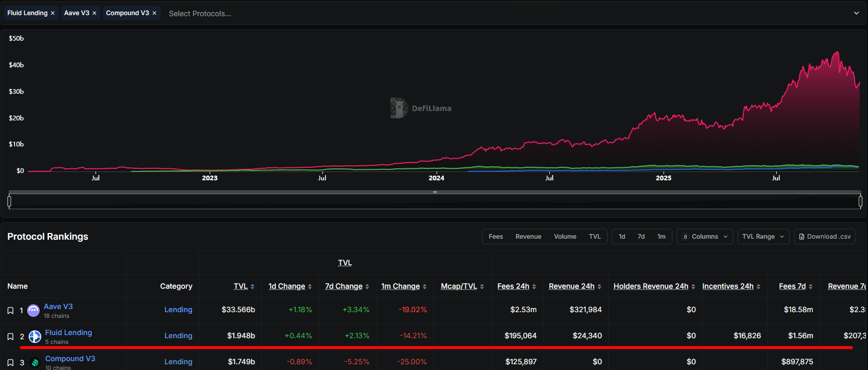Bookmark the Fluid Lending row
The width and height of the screenshot is (868, 370).
point(10,337)
